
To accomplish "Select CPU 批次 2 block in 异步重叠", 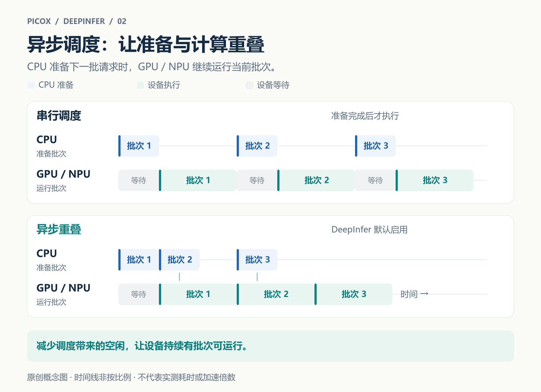I will [179, 260].
